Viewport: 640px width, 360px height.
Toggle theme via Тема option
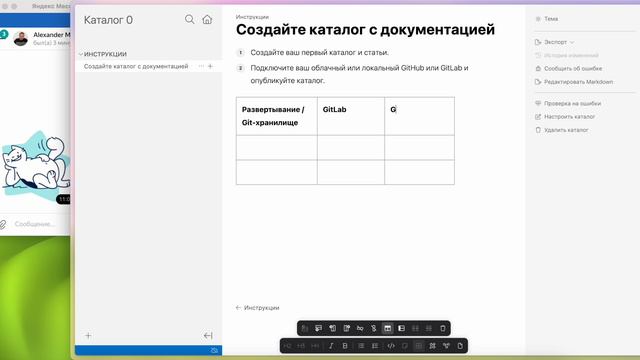[x=547, y=19]
